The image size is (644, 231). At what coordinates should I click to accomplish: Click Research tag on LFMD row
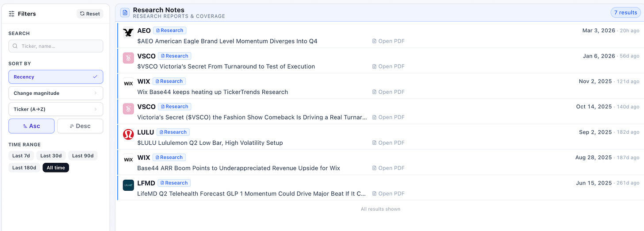click(x=174, y=183)
